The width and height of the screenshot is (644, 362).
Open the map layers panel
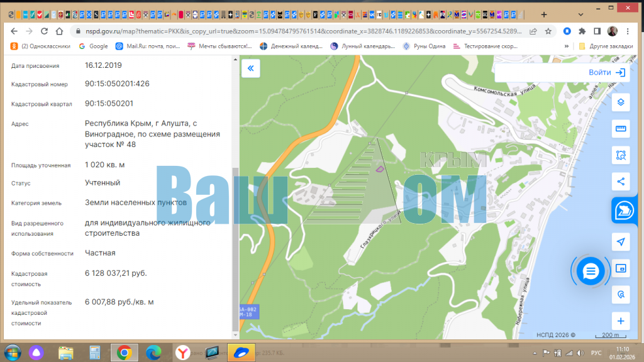tap(621, 102)
